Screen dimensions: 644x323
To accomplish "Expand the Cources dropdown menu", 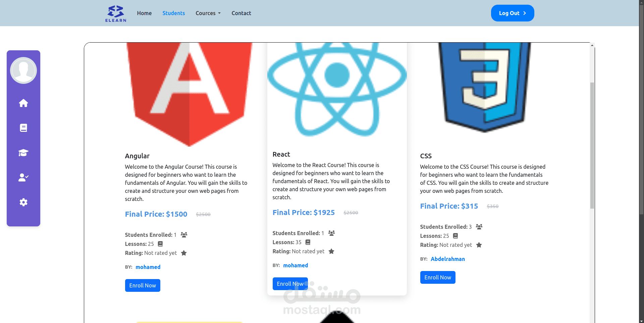I will [208, 13].
